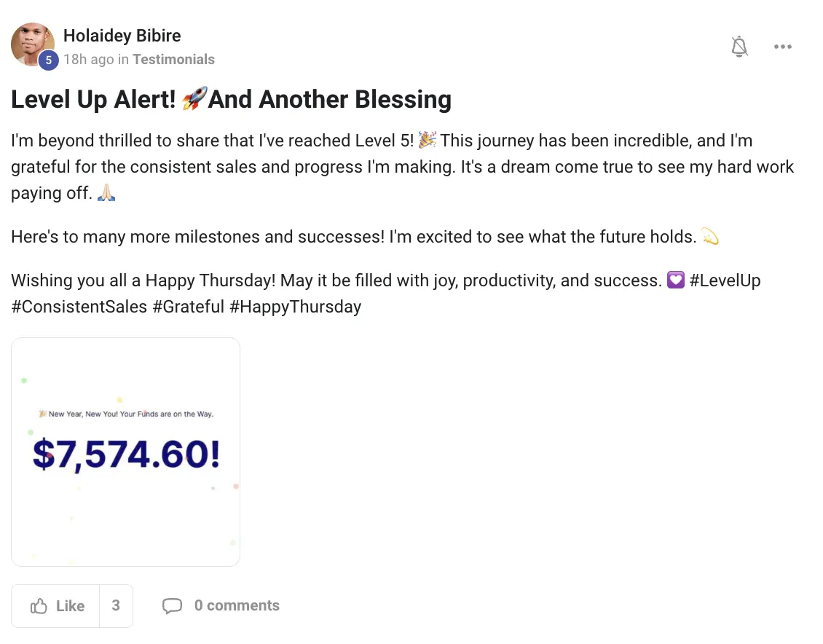Go to the Testimonials category

tap(173, 60)
